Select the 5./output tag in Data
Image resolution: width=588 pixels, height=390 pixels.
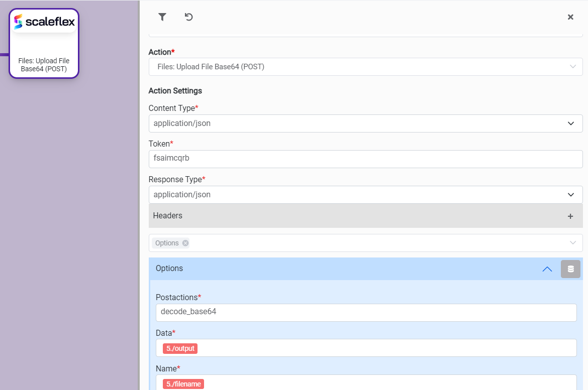click(x=180, y=348)
